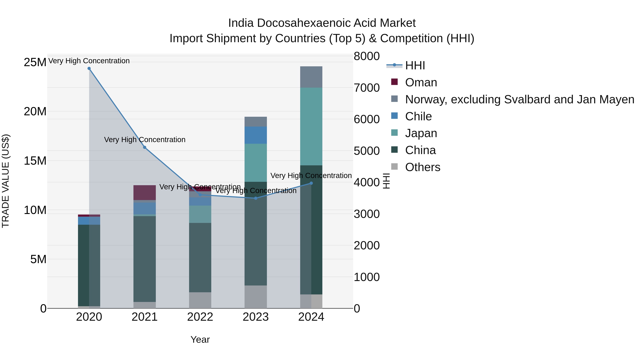
Task: Click the Norway slate legend swatch
Action: tap(394, 99)
